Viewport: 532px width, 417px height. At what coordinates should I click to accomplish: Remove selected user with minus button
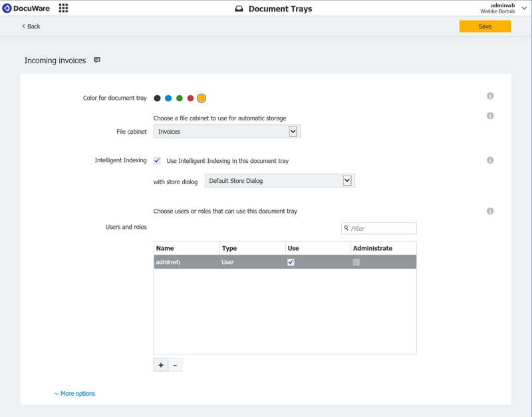tap(176, 365)
